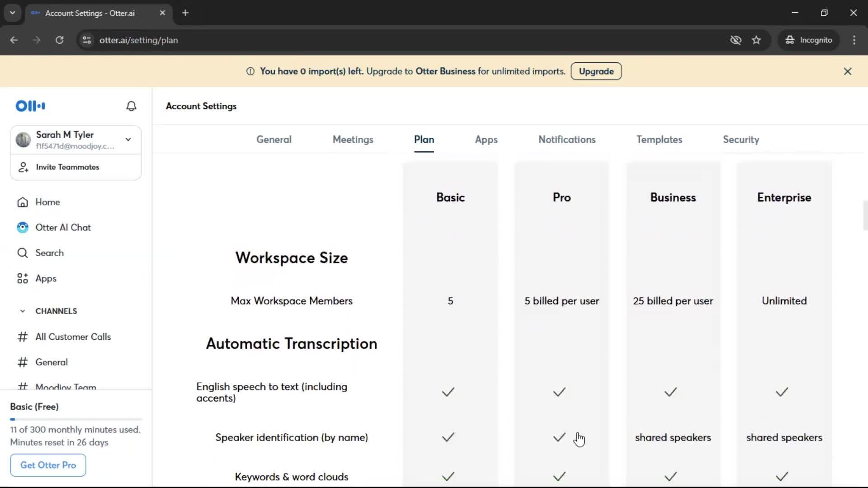Go back in browser
868x488 pixels.
coord(14,40)
